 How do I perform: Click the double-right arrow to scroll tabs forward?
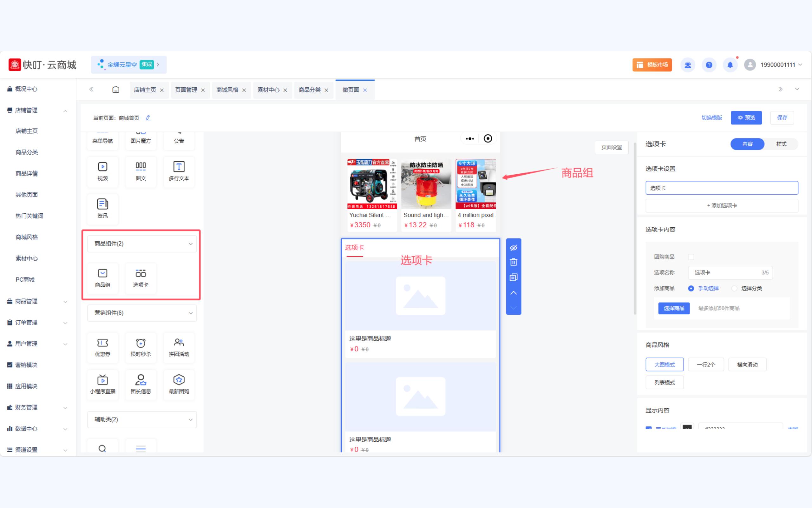pos(781,89)
